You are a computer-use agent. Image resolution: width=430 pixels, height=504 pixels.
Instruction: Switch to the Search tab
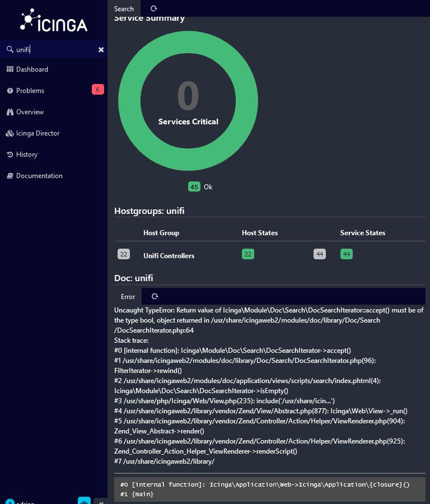(124, 8)
